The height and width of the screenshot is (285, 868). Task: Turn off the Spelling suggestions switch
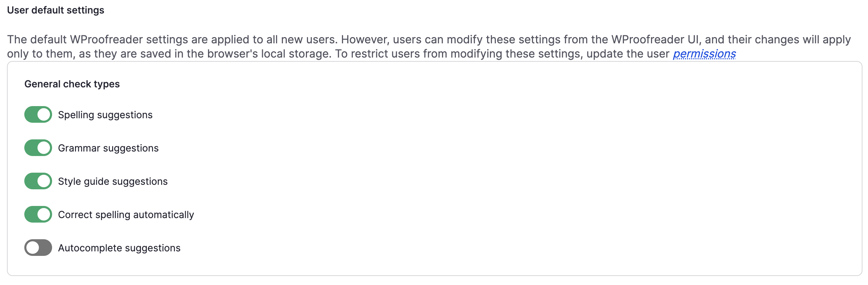coord(38,114)
